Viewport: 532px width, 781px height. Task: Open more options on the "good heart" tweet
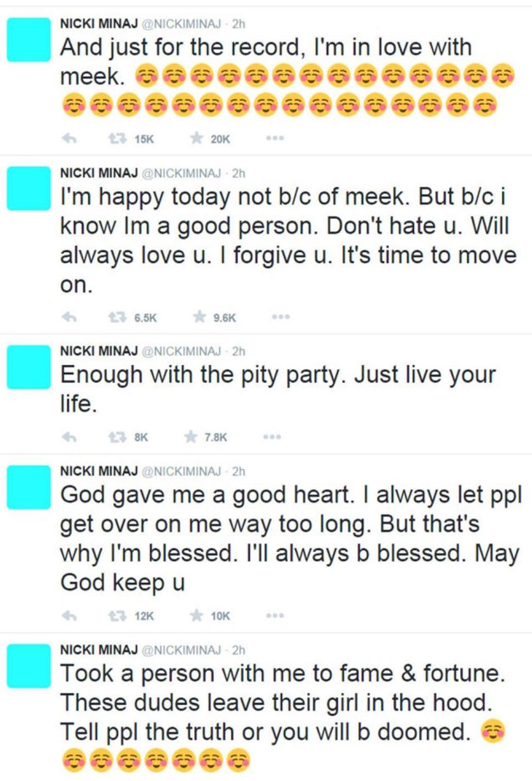pyautogui.click(x=275, y=615)
